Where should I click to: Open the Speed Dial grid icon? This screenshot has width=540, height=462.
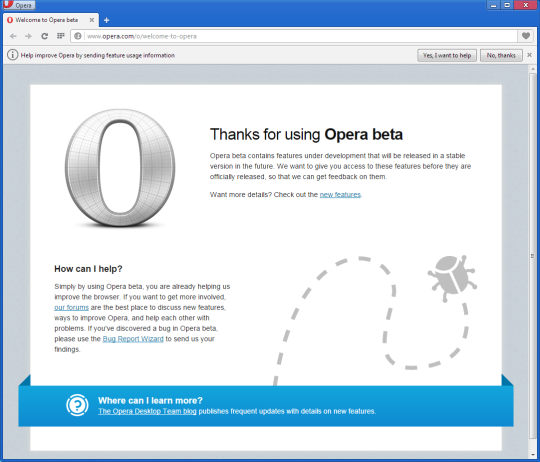pyautogui.click(x=61, y=36)
